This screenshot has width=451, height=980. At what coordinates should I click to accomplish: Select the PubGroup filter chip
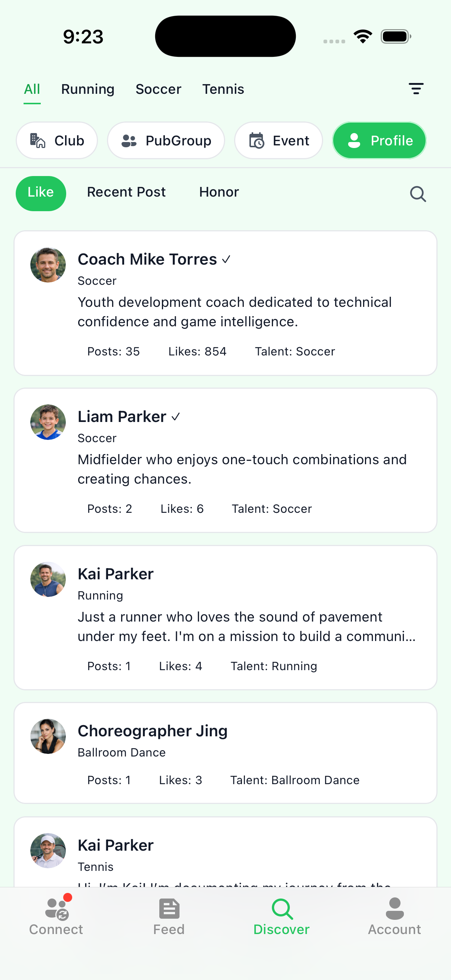pos(166,141)
